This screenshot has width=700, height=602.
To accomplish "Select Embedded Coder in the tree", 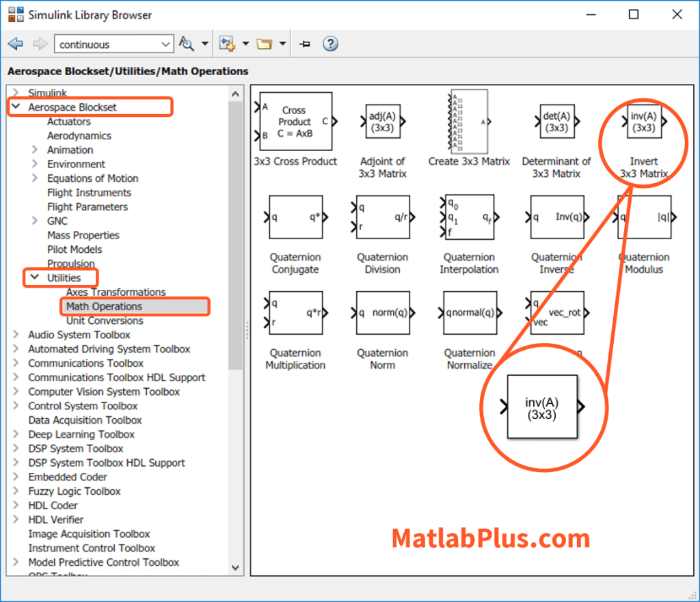I will pos(68,477).
